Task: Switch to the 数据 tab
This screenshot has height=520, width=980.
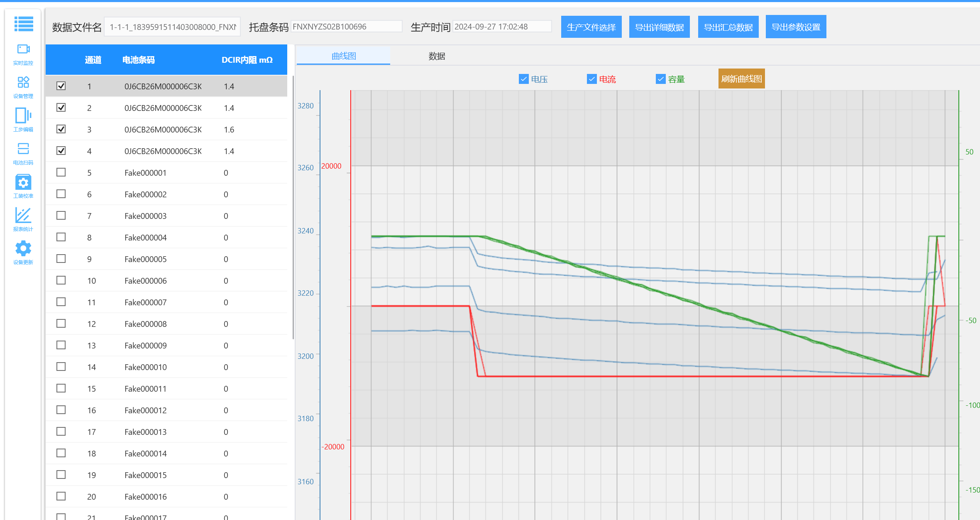Action: pos(437,56)
